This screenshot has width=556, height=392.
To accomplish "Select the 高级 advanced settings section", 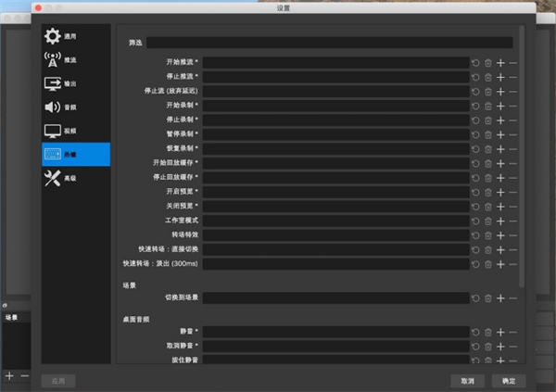I will [76, 178].
